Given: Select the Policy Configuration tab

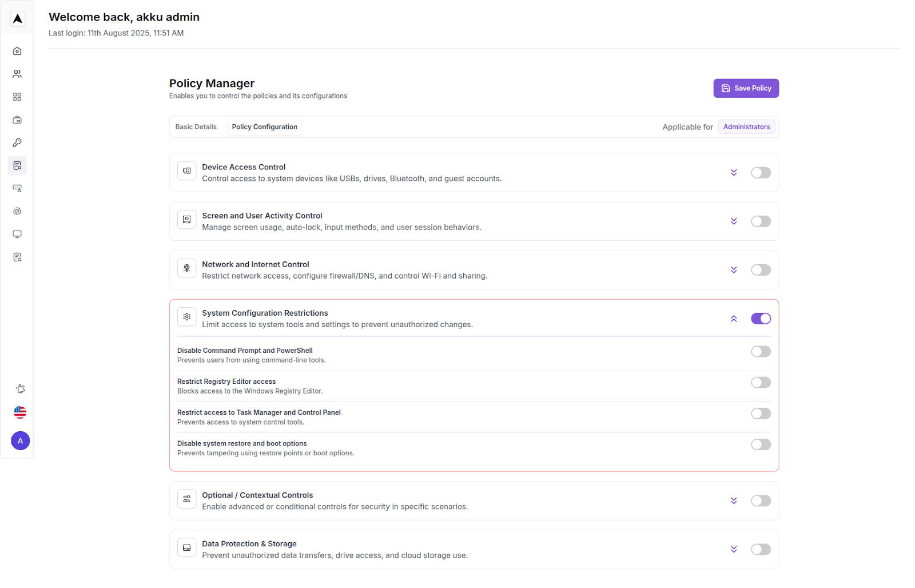Looking at the screenshot, I should 264,126.
